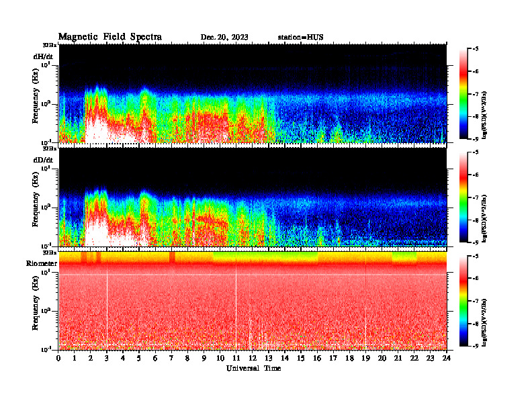Click the "-7" value on Riometer color scale
The height and width of the screenshot is (411, 532).
click(x=476, y=301)
